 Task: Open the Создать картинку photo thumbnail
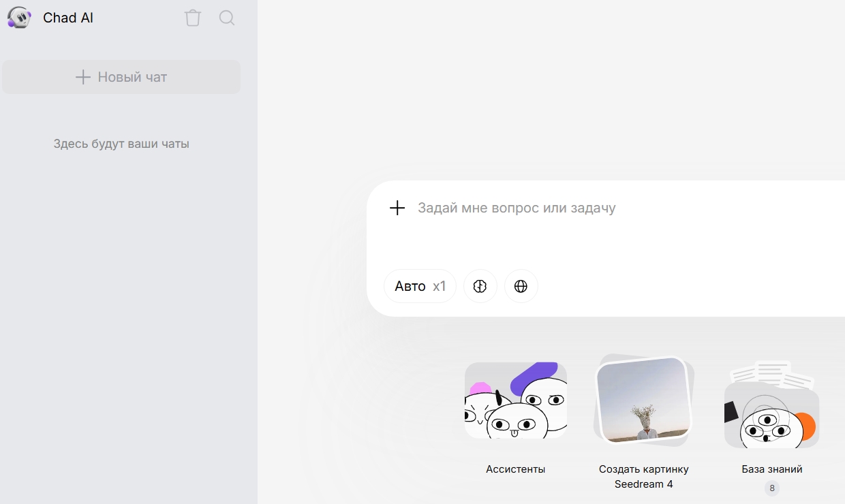(x=643, y=400)
